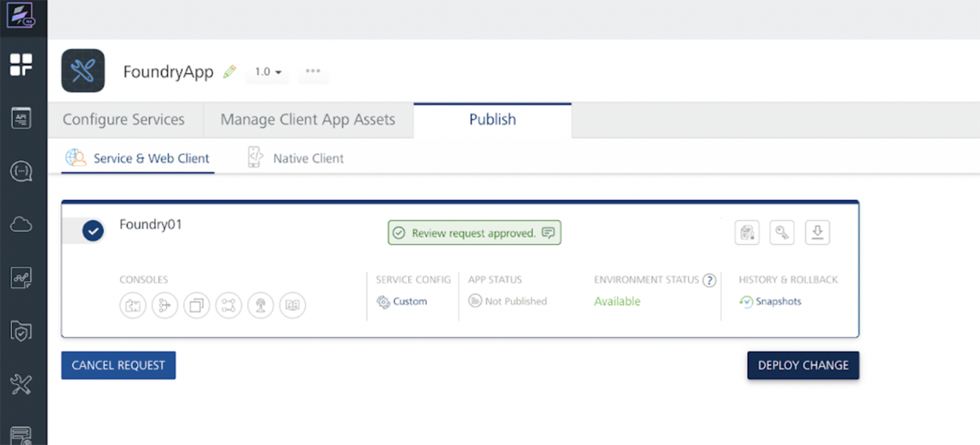Open the 1.0 version dropdown
Screen dimensions: 980x445
click(268, 72)
